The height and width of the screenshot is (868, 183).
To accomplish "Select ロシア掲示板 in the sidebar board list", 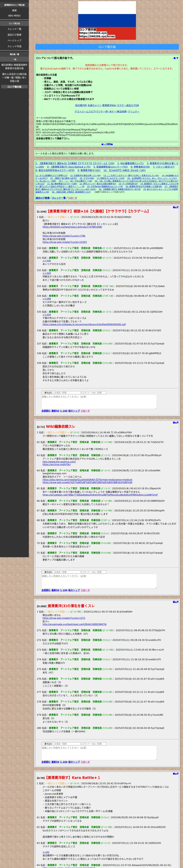I will (x=14, y=87).
